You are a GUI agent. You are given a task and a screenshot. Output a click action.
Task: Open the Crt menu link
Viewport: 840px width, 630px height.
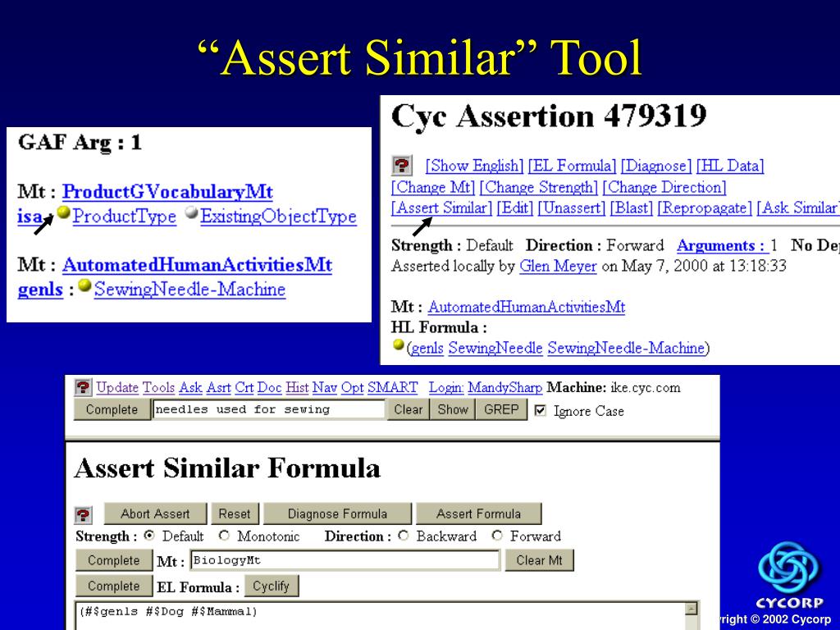click(x=244, y=387)
